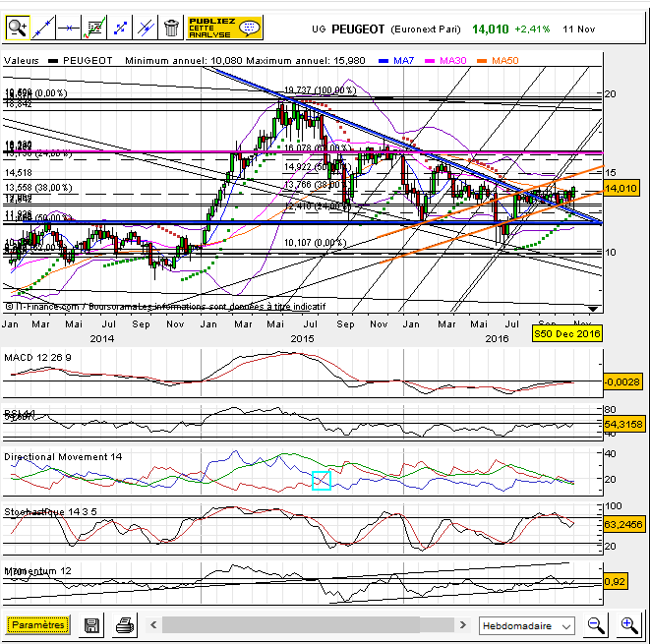The height and width of the screenshot is (644, 650).
Task: Click the 13,558 (38,00%) level label
Action: click(x=38, y=188)
